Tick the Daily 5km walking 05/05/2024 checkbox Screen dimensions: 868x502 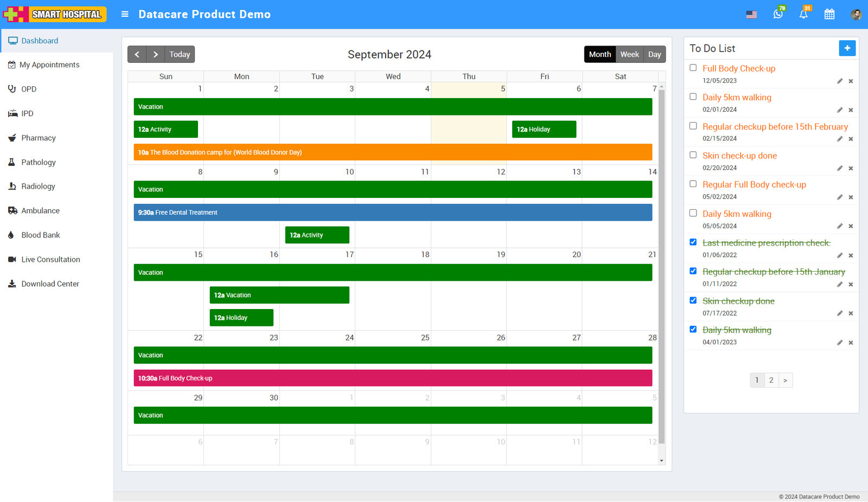click(693, 213)
